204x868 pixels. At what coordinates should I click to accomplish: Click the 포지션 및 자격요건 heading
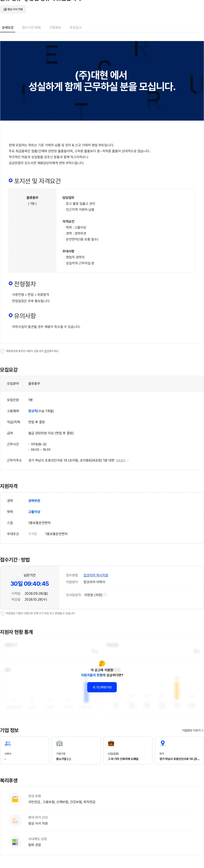37,181
